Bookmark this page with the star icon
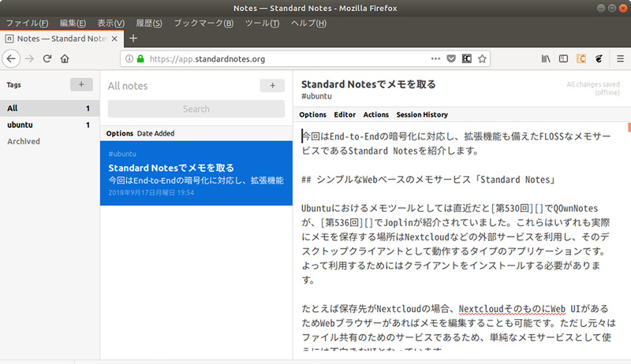Screen dimensions: 631x364 (482, 59)
